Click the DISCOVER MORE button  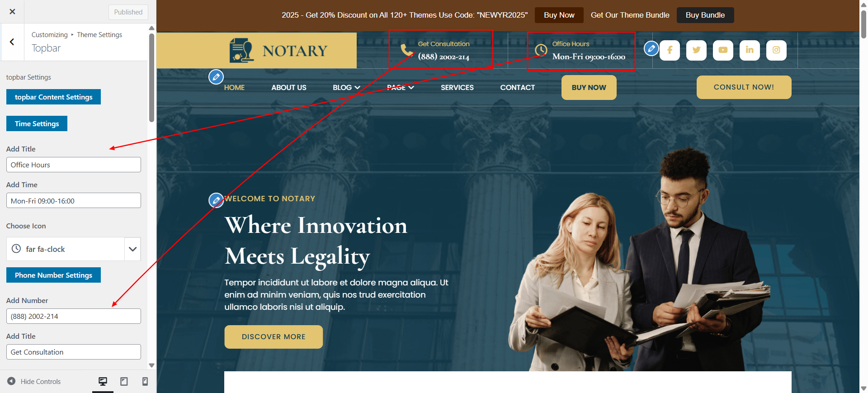[274, 337]
